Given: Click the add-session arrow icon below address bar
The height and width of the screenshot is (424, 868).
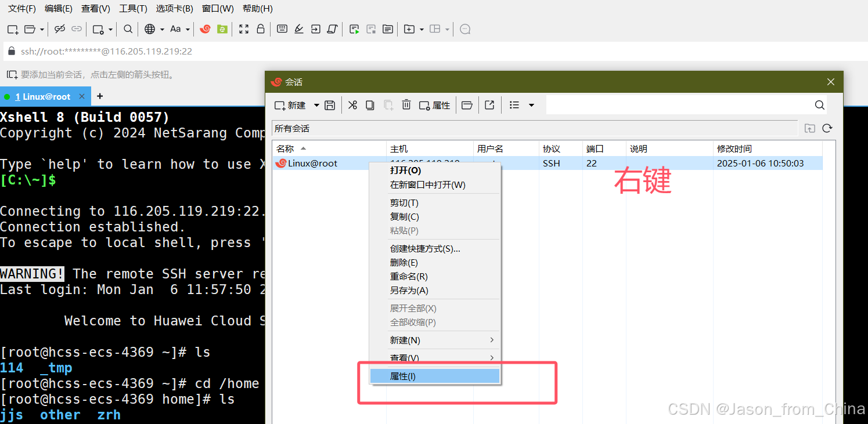Looking at the screenshot, I should tap(12, 74).
